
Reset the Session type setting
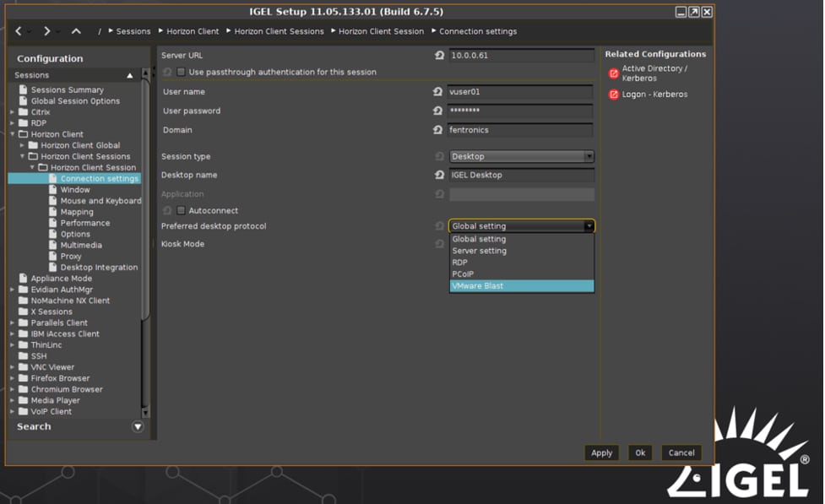pos(439,156)
